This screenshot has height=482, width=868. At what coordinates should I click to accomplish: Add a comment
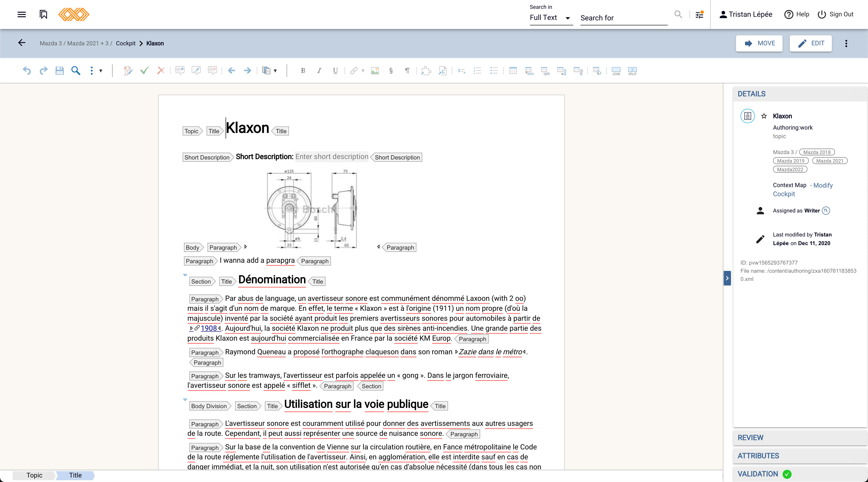180,71
